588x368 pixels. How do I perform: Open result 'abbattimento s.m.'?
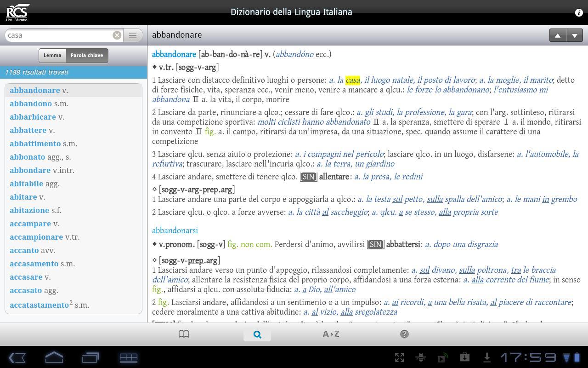pos(73,144)
